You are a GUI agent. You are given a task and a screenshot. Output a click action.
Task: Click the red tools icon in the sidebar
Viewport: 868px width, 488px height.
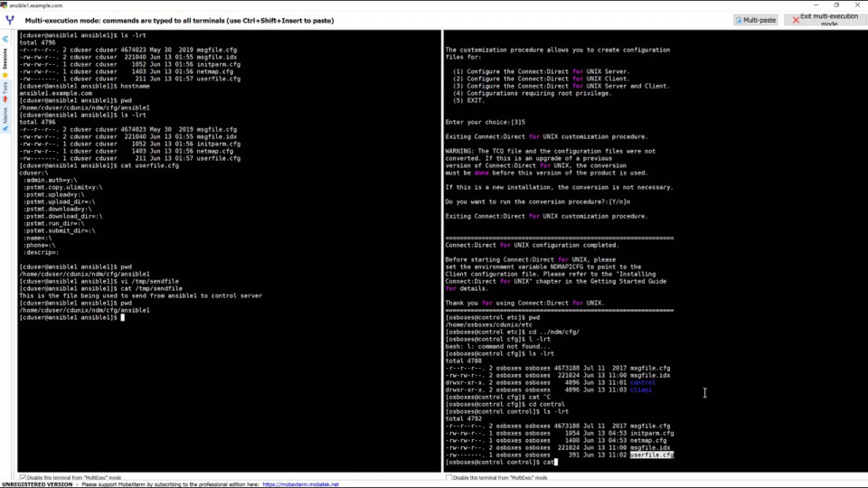tap(5, 99)
